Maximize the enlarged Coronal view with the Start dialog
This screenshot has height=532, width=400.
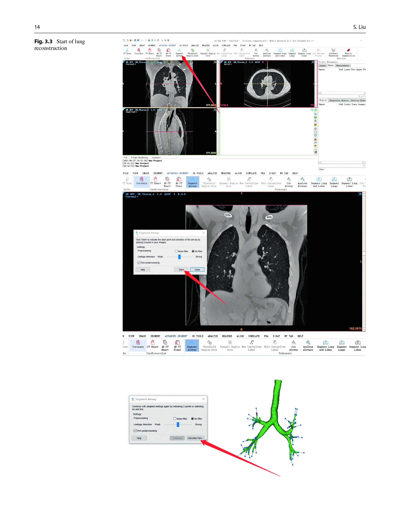pos(360,194)
